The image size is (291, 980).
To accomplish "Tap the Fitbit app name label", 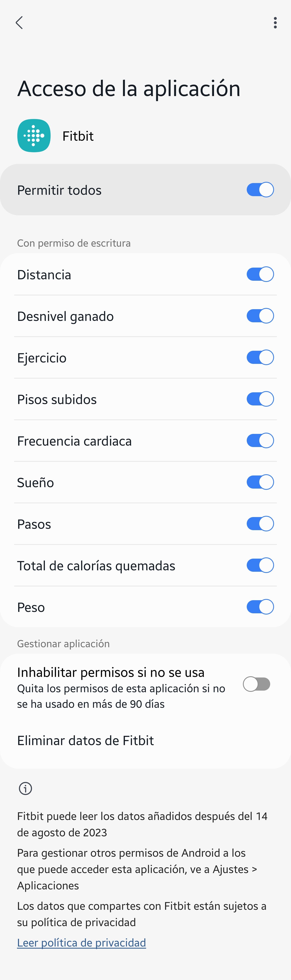I will 78,136.
